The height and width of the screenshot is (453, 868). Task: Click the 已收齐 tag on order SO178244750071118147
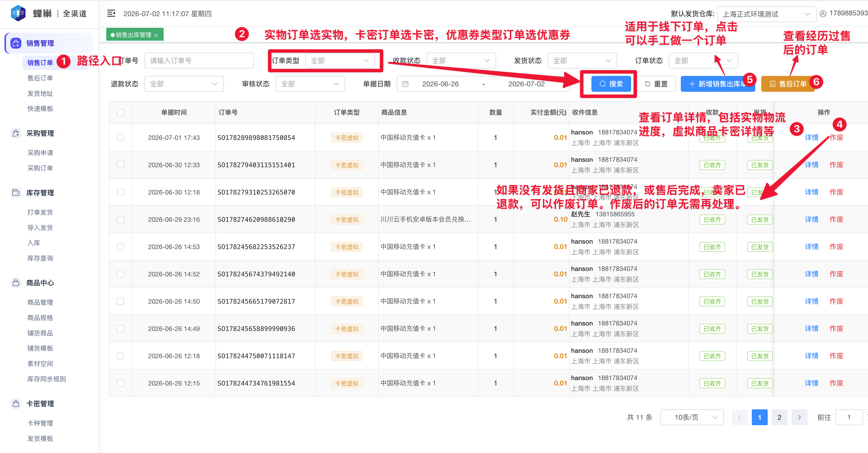[712, 356]
